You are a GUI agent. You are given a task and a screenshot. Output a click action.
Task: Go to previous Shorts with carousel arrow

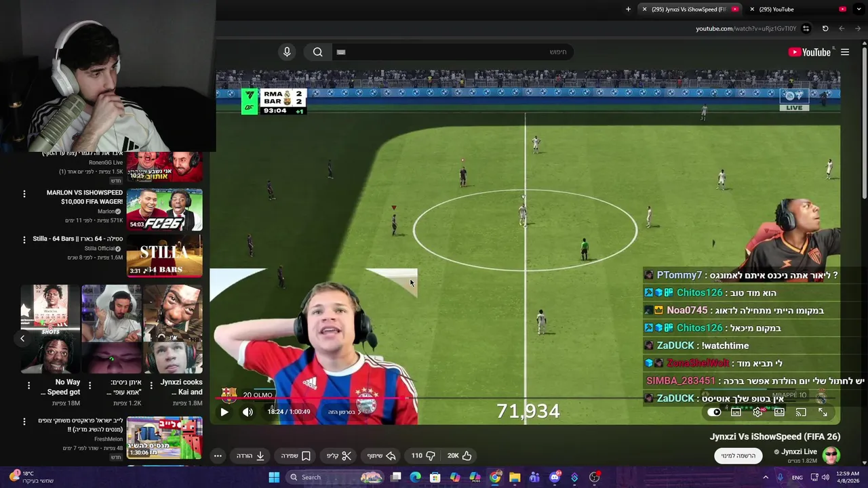[x=22, y=338]
